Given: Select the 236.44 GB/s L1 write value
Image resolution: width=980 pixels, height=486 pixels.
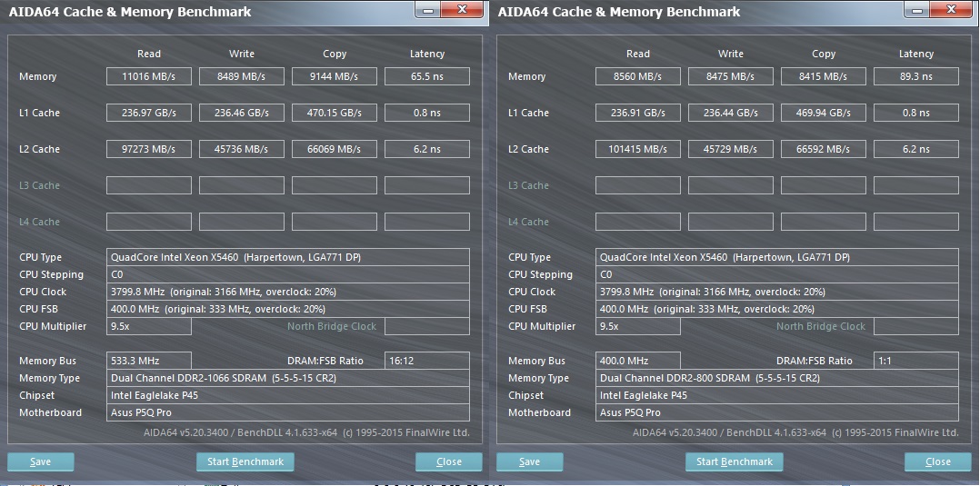Looking at the screenshot, I should point(731,113).
